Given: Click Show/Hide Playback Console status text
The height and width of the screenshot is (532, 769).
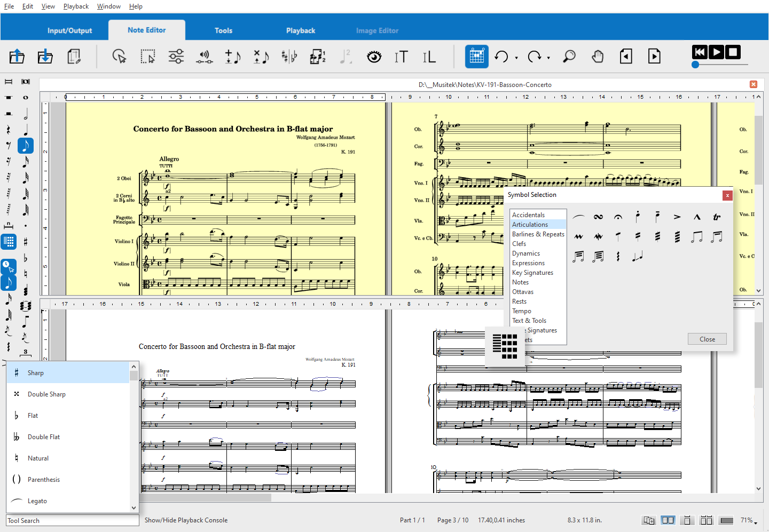Looking at the screenshot, I should tap(186, 520).
